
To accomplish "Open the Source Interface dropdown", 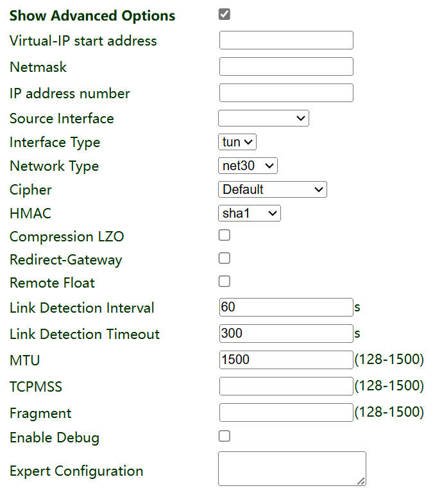I will (264, 118).
